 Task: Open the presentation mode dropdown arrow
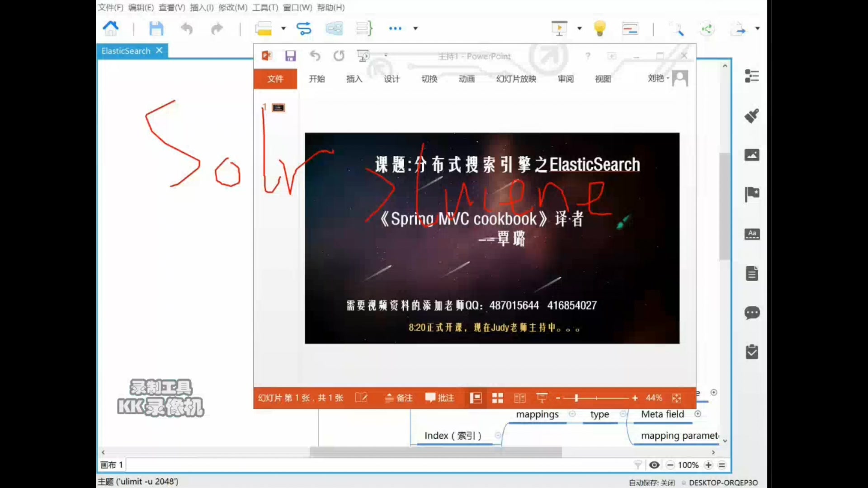tap(579, 28)
